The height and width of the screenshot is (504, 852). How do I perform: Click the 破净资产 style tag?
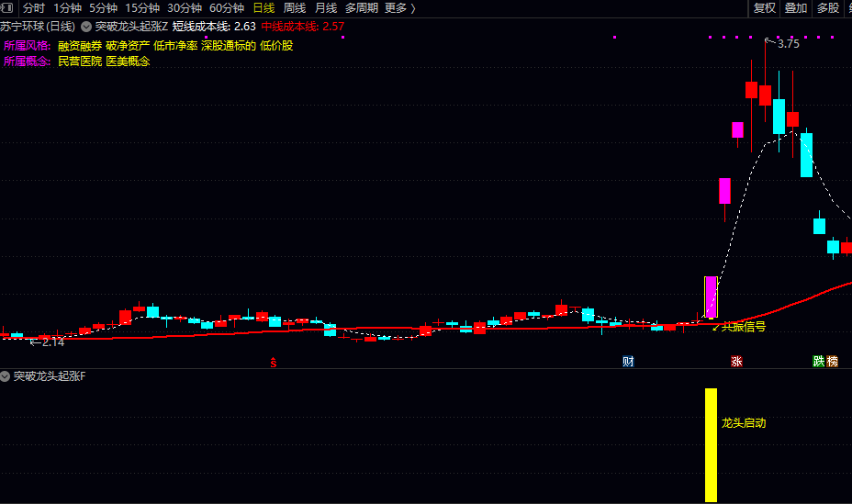(x=128, y=46)
